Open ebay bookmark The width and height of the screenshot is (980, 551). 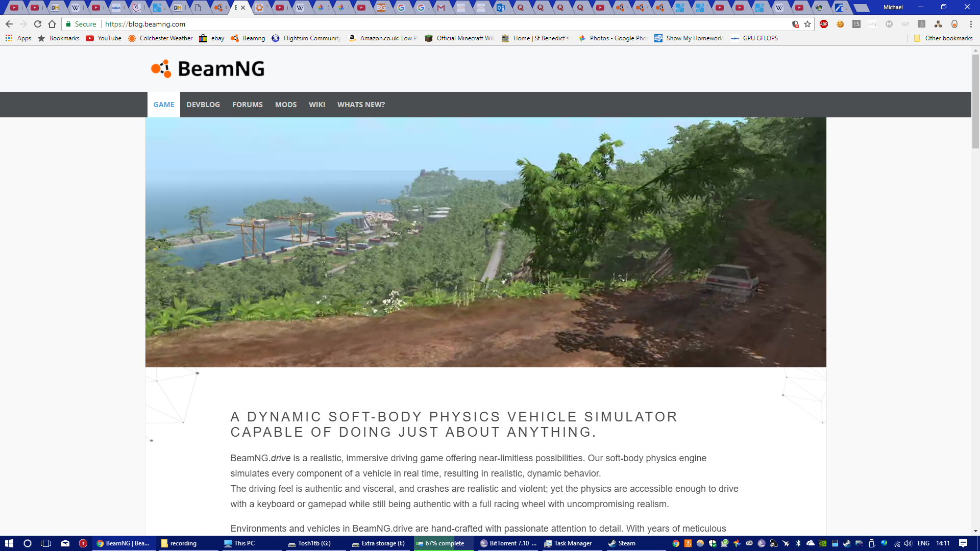pyautogui.click(x=212, y=38)
